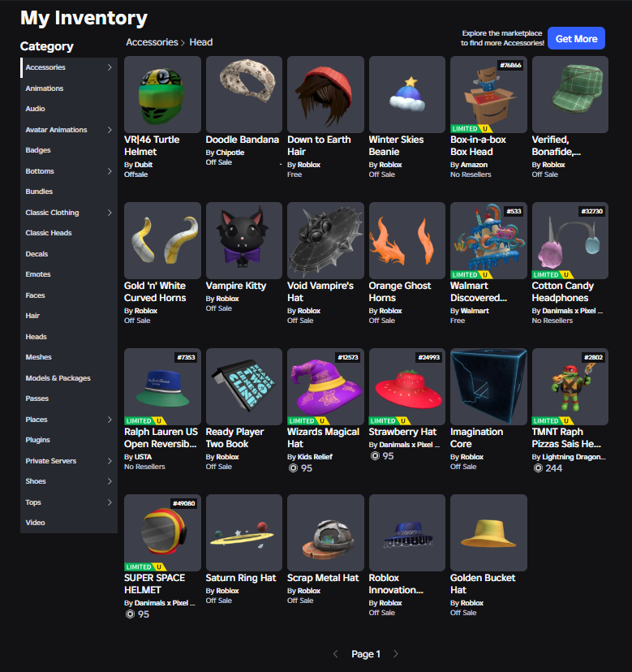632x672 pixels.
Task: View the Roblox Innovation blue hat thumbnail
Action: (x=407, y=532)
